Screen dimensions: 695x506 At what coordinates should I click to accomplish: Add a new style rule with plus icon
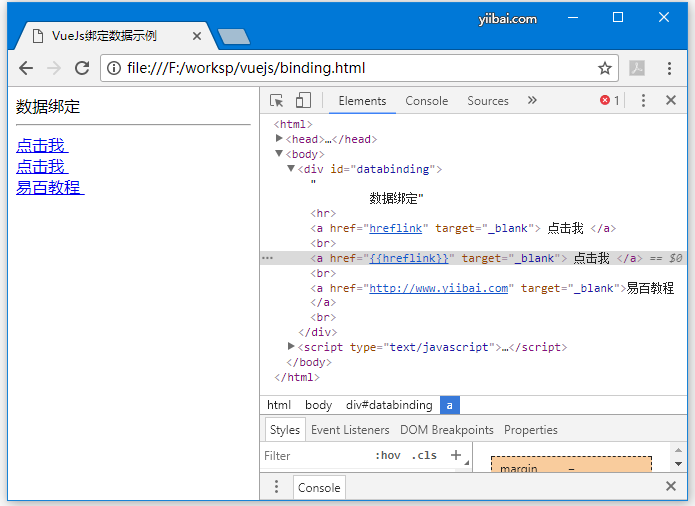tap(456, 455)
